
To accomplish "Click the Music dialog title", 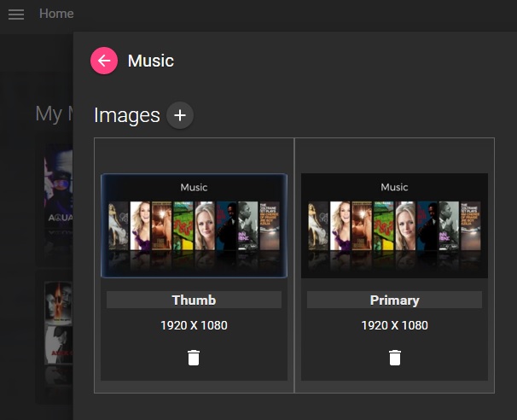I will click(151, 61).
